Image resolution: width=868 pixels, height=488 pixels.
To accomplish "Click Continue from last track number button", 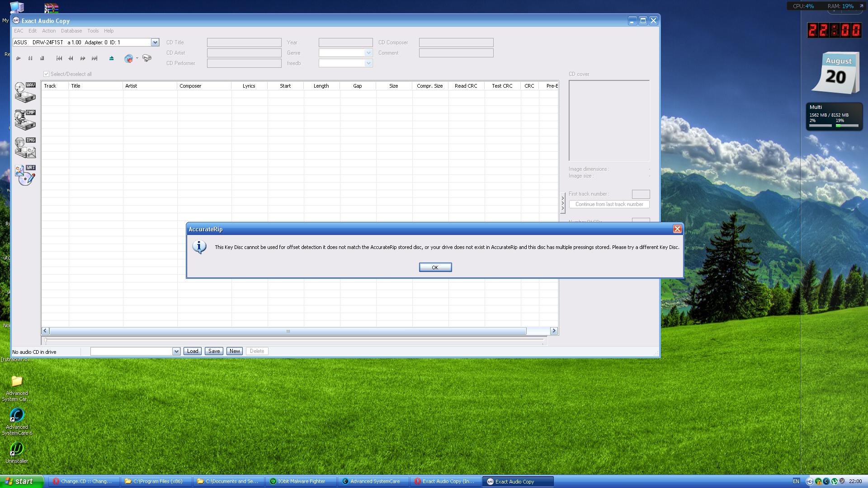I will pyautogui.click(x=609, y=204).
